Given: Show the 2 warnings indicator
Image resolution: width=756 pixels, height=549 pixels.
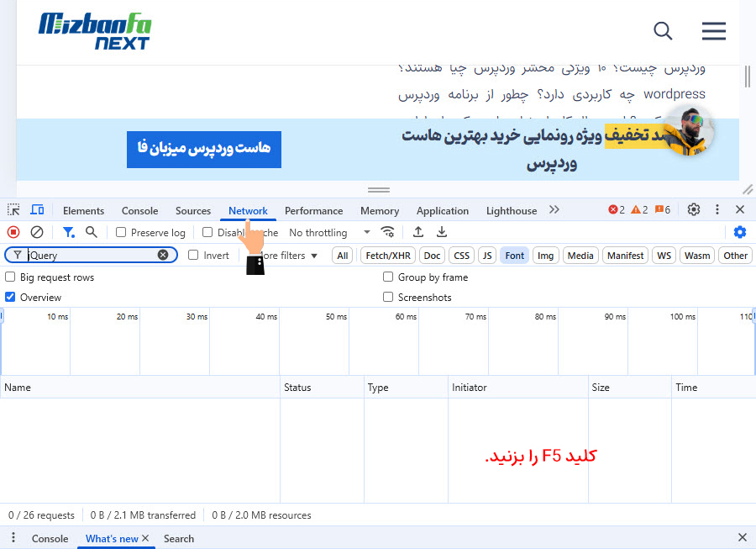Looking at the screenshot, I should pos(639,210).
